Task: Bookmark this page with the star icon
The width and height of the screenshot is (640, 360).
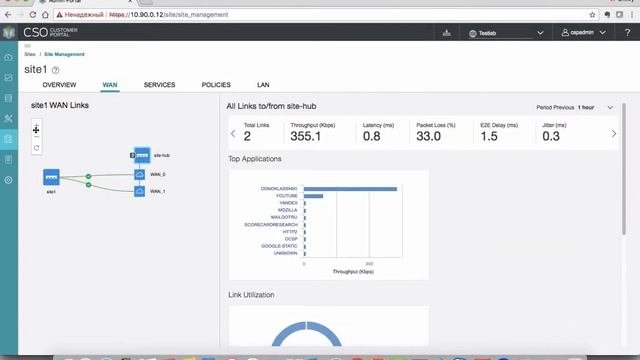Action: [592, 15]
